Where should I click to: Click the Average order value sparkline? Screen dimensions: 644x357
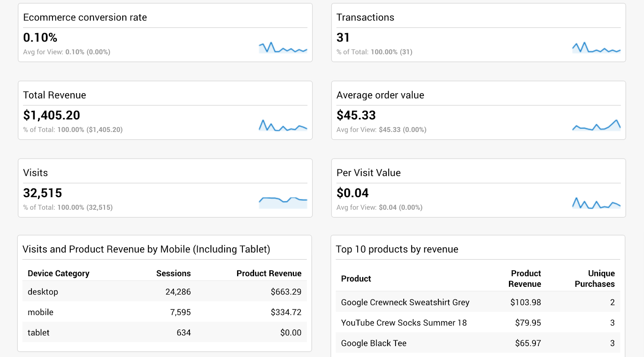click(596, 125)
